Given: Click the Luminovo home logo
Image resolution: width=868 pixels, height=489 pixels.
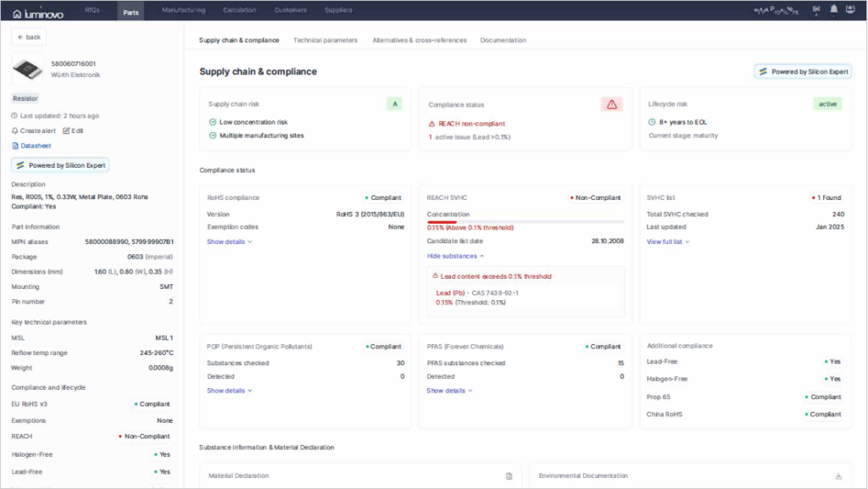Looking at the screenshot, I should click(x=38, y=14).
